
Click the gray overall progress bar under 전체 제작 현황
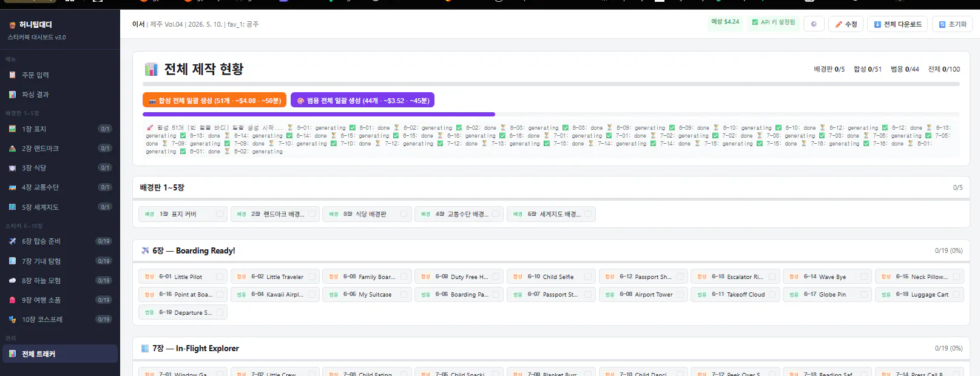click(x=551, y=84)
